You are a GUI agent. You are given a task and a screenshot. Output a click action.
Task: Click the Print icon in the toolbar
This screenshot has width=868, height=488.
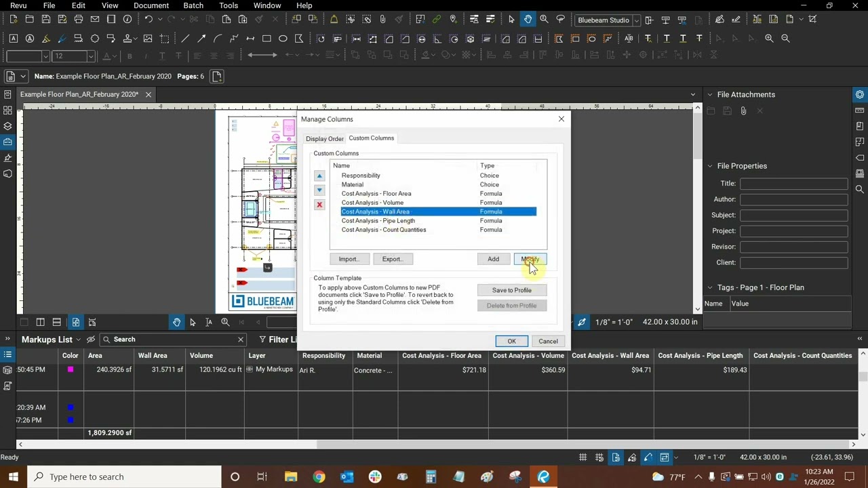(x=79, y=20)
